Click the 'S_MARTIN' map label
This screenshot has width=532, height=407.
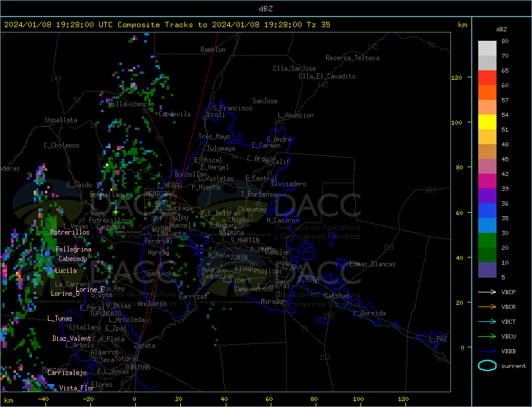point(245,240)
